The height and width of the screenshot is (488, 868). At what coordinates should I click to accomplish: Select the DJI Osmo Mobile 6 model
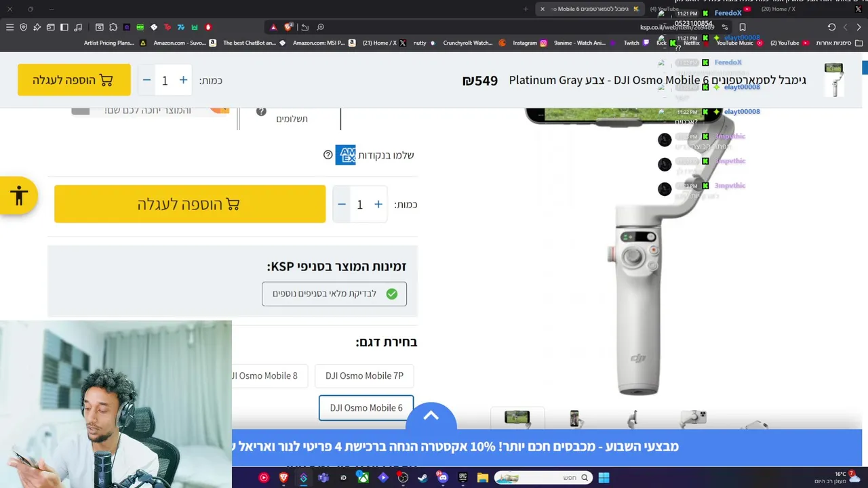[x=366, y=407]
